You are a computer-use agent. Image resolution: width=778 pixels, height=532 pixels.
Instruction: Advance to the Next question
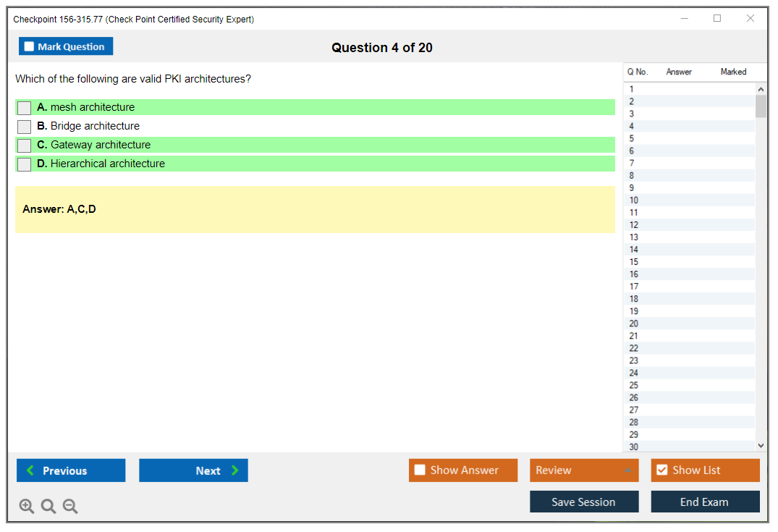click(x=193, y=470)
